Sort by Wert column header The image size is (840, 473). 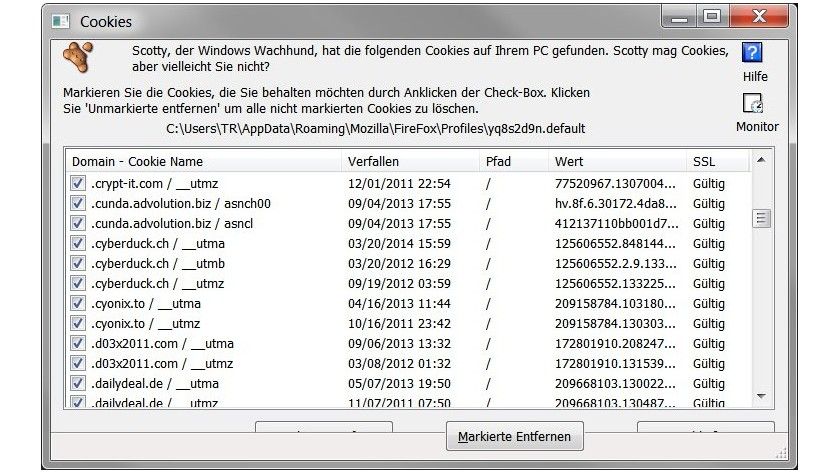click(617, 161)
